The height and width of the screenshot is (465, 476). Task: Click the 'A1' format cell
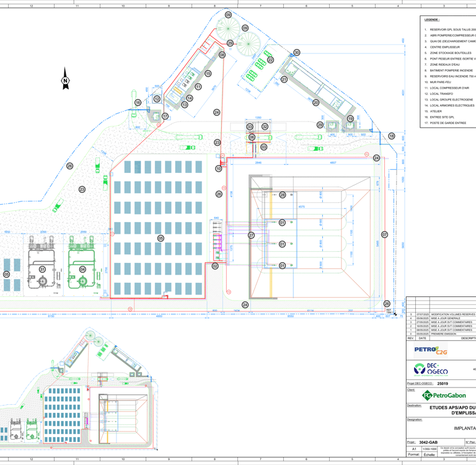tap(414, 449)
